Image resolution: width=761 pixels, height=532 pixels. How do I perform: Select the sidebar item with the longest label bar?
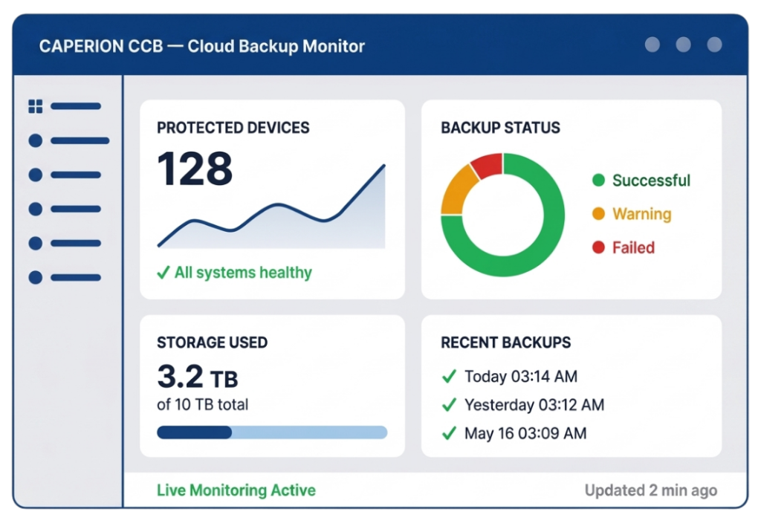(69, 140)
